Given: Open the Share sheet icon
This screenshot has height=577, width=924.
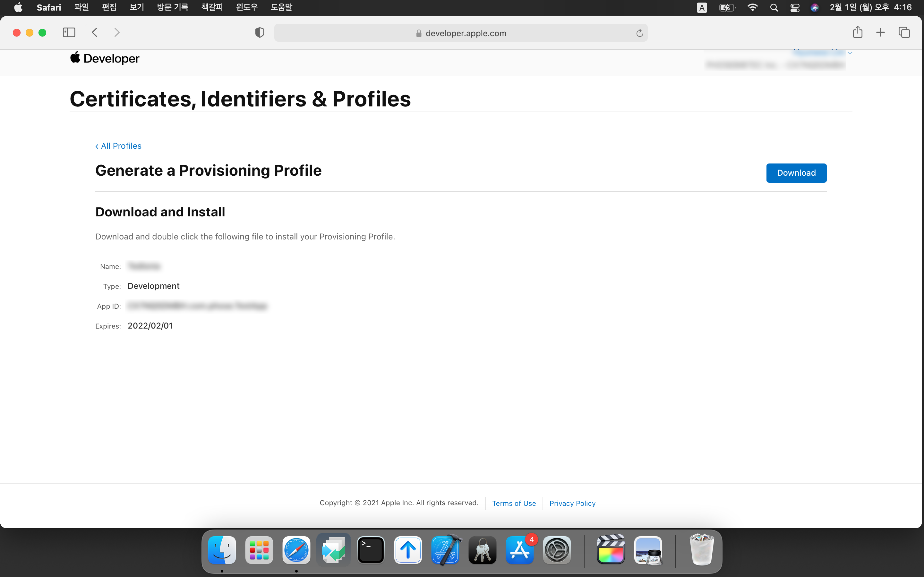Looking at the screenshot, I should (x=858, y=32).
